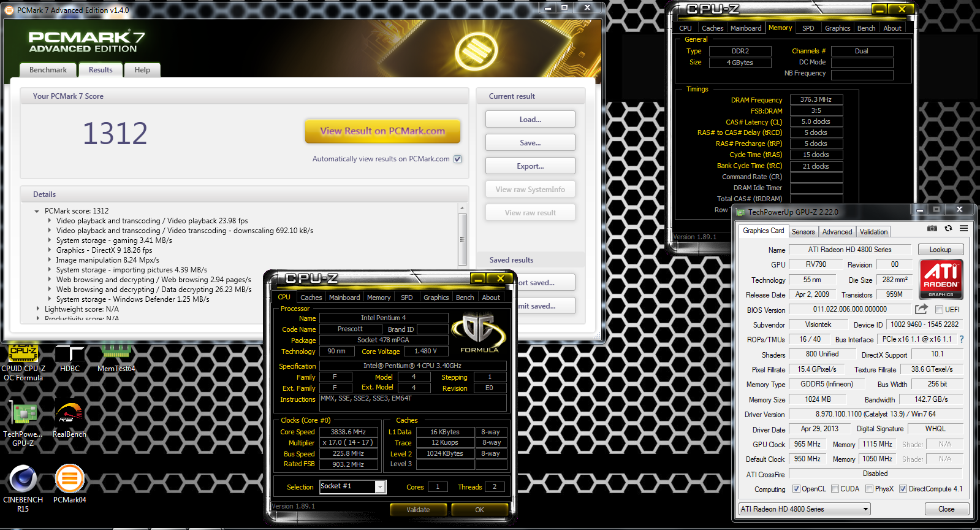Launch RealBench desktop icon
This screenshot has height=530, width=980.
[x=69, y=419]
